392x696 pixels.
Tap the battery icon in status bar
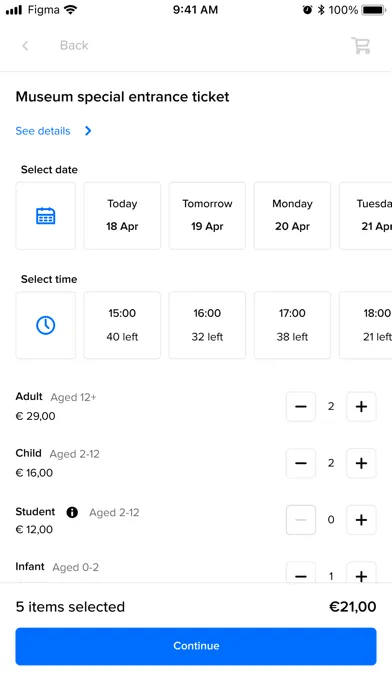[x=374, y=10]
